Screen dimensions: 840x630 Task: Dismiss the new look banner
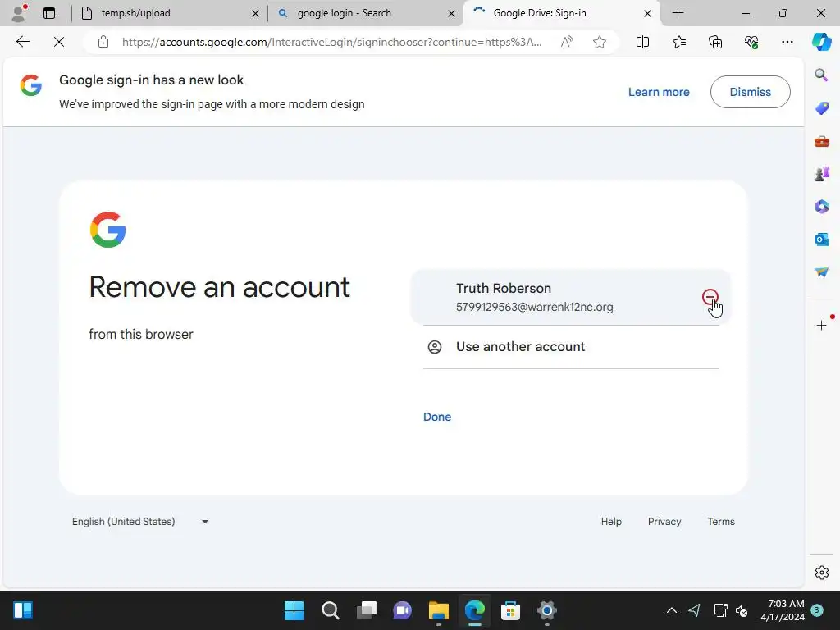tap(750, 92)
